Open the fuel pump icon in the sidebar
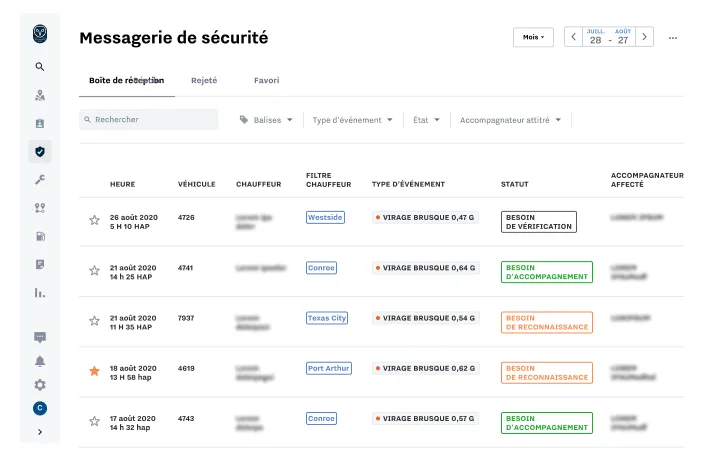The width and height of the screenshot is (723, 454). click(x=40, y=236)
